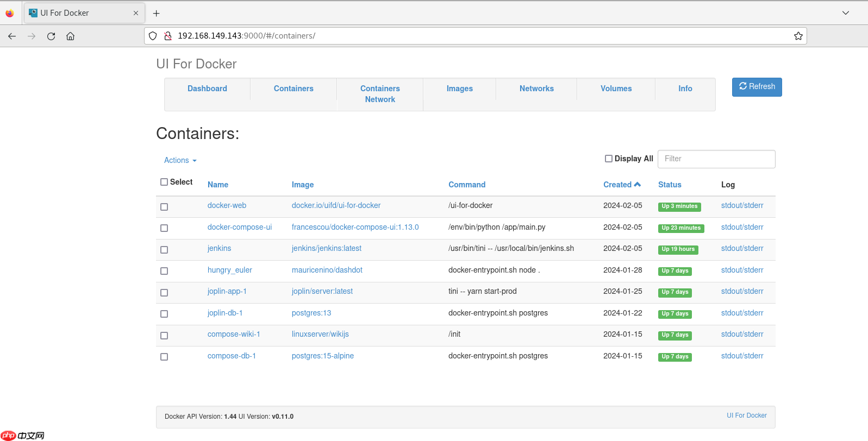Open the postgres:15-alpine image link

[323, 356]
